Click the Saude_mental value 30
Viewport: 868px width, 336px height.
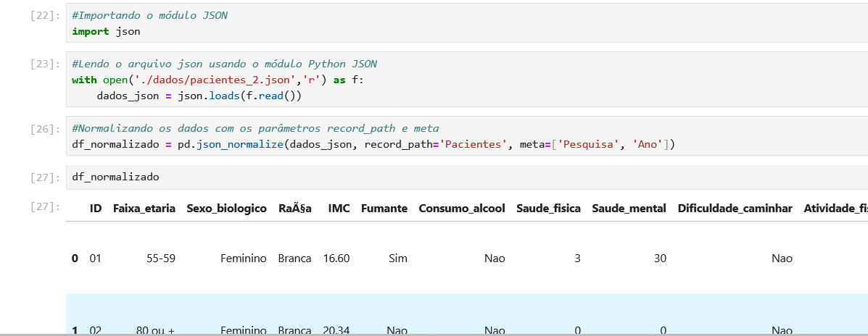coord(660,258)
